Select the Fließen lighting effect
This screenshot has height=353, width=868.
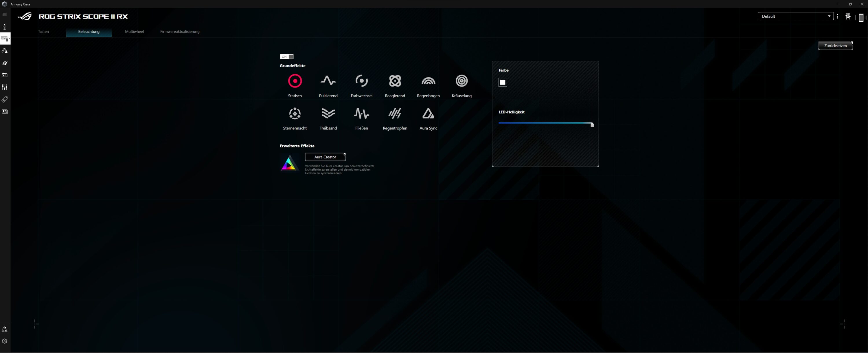[361, 114]
